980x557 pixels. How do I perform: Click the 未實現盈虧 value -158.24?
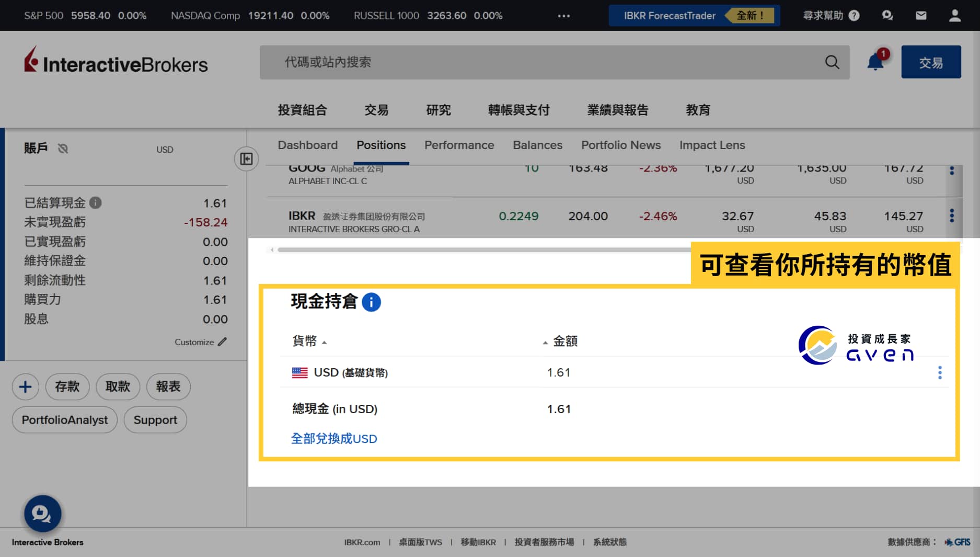205,222
